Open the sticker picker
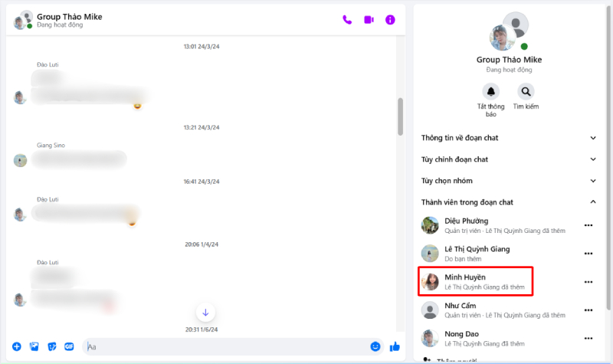Image resolution: width=613 pixels, height=364 pixels. pyautogui.click(x=51, y=346)
